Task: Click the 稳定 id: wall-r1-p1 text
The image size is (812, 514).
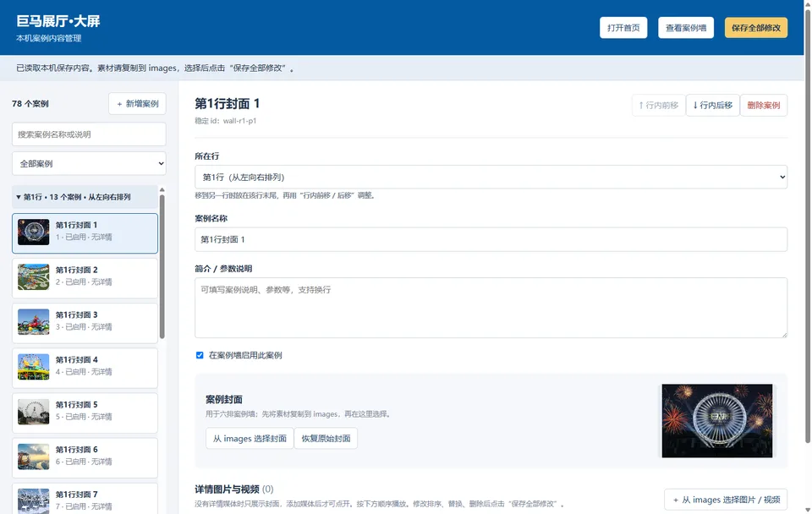Action: (225, 121)
